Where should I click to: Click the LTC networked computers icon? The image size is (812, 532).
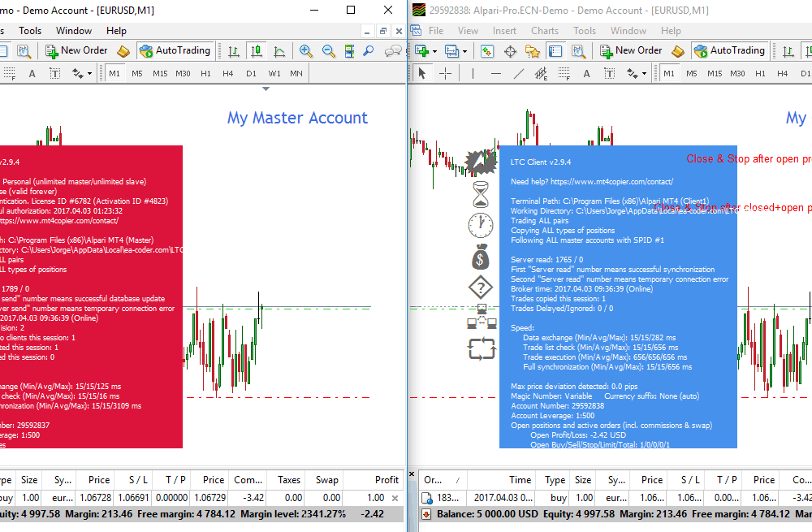pyautogui.click(x=482, y=317)
